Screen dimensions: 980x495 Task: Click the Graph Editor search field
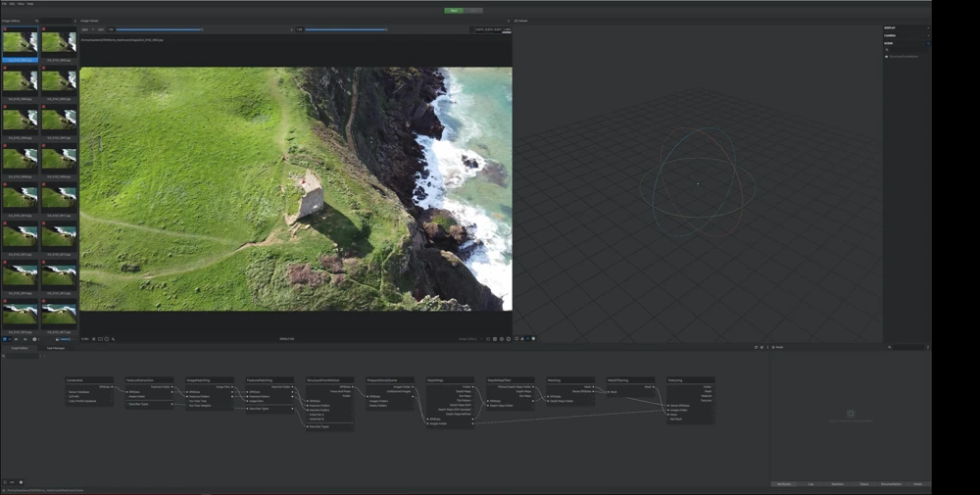pos(22,356)
